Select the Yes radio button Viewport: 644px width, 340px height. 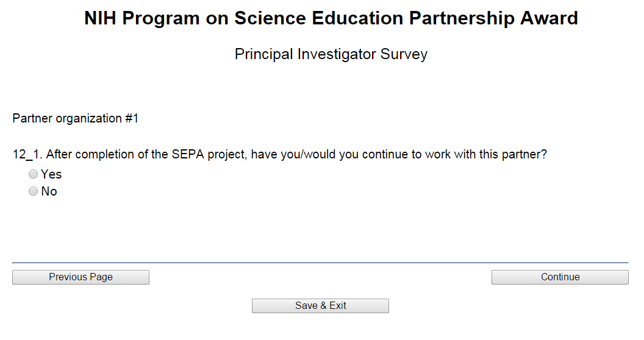click(x=34, y=174)
